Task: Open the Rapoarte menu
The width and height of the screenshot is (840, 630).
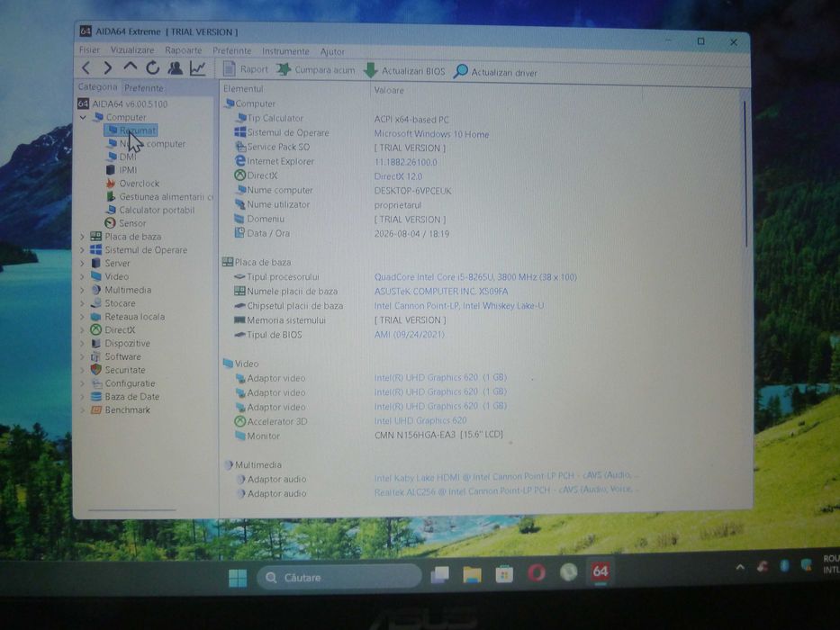Action: click(183, 50)
